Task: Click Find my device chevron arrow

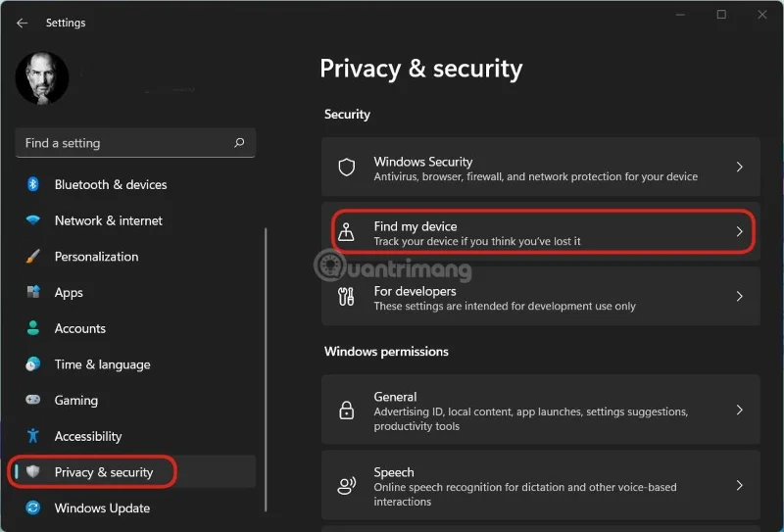Action: 740,231
